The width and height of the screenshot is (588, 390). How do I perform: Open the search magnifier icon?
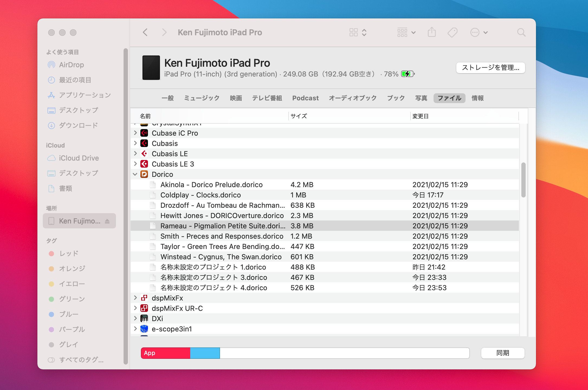521,32
